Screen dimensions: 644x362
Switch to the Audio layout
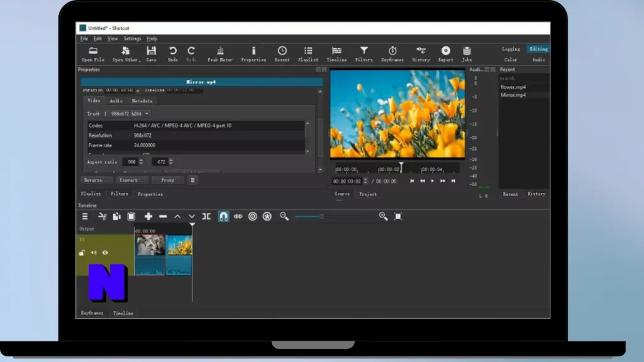tap(538, 60)
